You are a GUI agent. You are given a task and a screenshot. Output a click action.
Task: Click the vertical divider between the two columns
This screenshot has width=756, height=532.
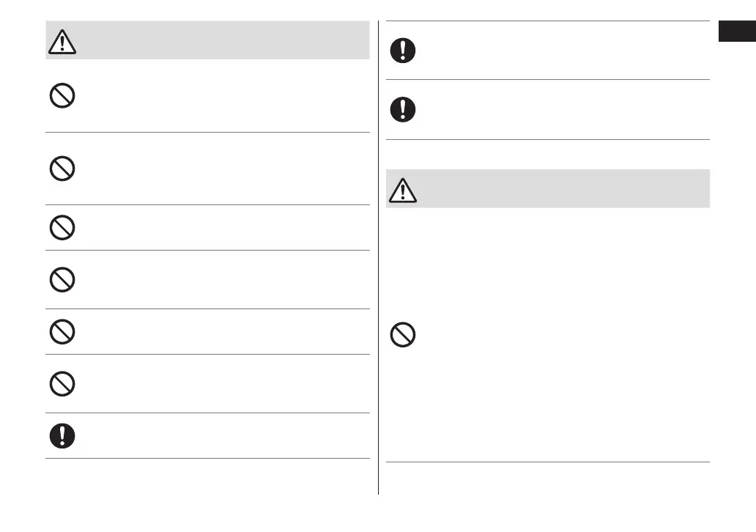click(379, 256)
